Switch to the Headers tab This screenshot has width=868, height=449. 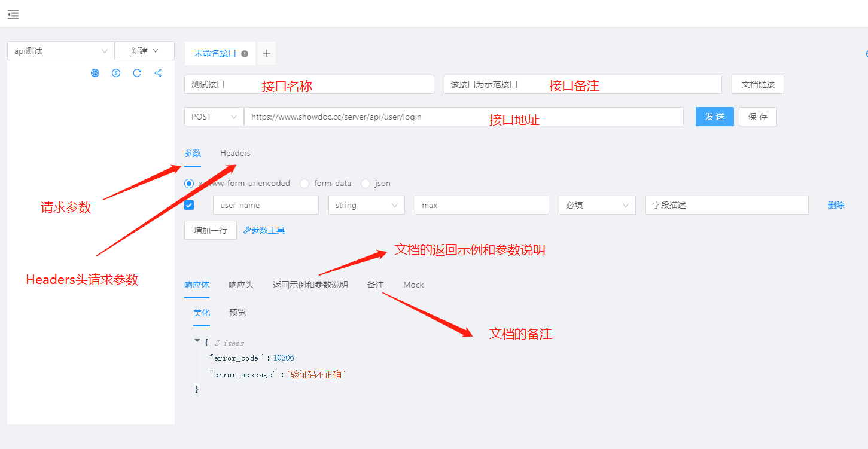point(234,153)
